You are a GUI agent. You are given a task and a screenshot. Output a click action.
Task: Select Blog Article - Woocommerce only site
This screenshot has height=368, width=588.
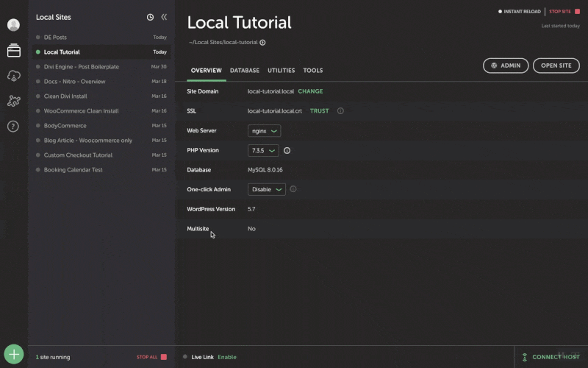[x=101, y=140]
